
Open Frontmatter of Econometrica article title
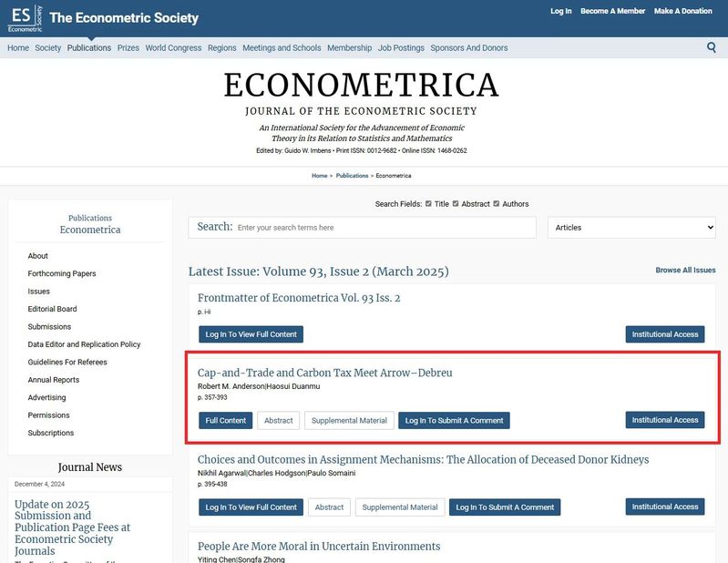tap(299, 298)
